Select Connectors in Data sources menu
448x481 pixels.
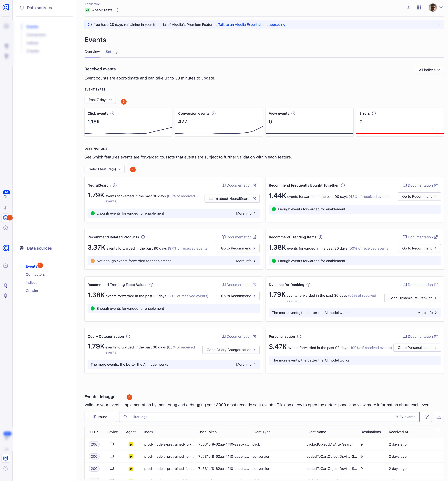pos(35,275)
